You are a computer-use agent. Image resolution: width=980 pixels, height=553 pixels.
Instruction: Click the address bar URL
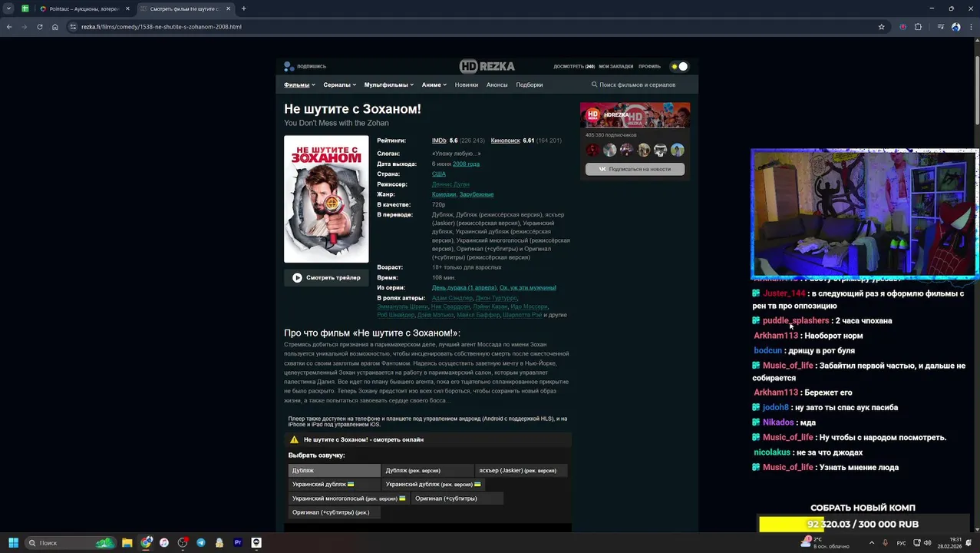161,27
